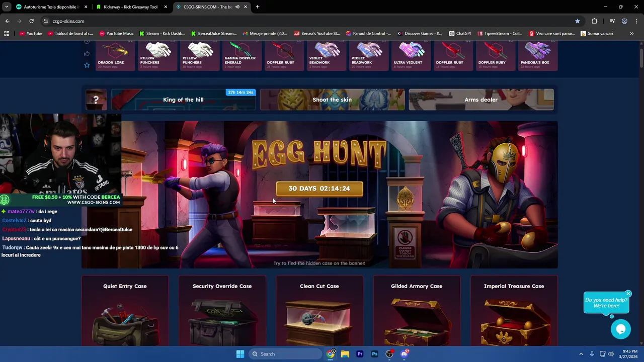Open the Arms dealer game
The image size is (644, 362).
[x=481, y=100]
